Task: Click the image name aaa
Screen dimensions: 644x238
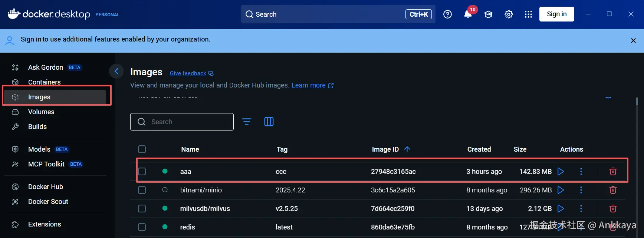Action: (185, 172)
